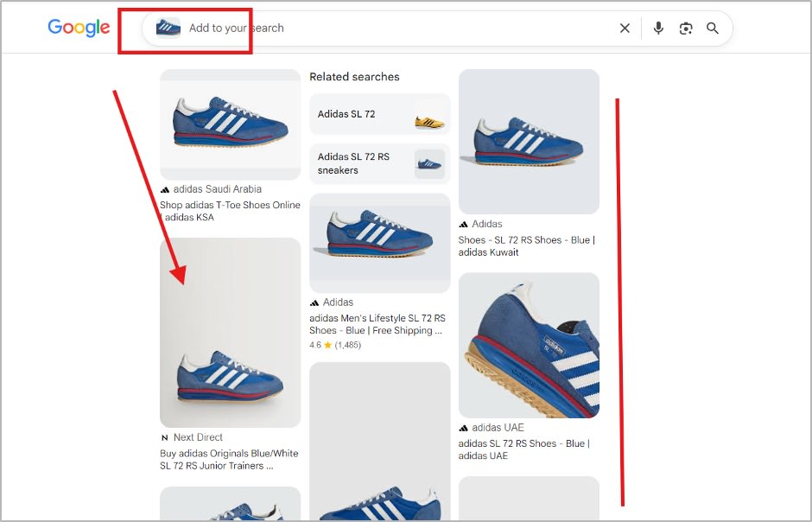Click the magnifying glass search icon
This screenshot has height=522, width=812.
tap(713, 28)
